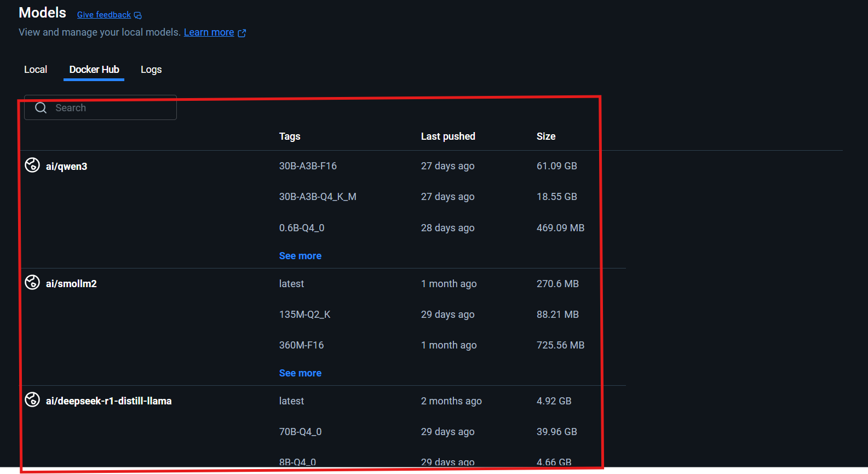The width and height of the screenshot is (868, 474).
Task: Select the latest tag of ai/smollm2
Action: 291,284
